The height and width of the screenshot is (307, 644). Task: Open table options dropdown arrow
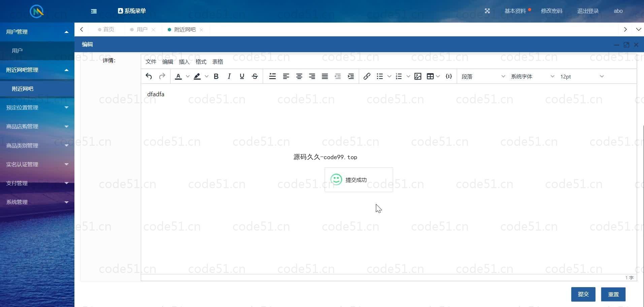point(438,76)
